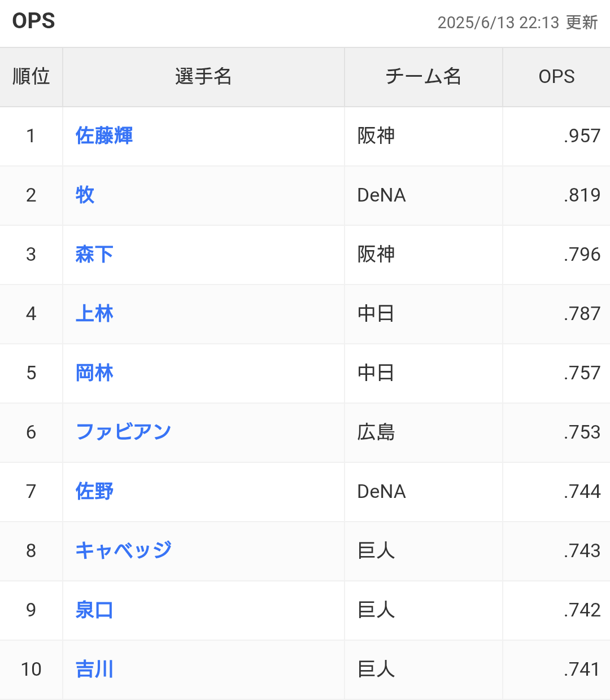Click the 広島 team cell
Screen dimensions: 610x700
click(424, 432)
